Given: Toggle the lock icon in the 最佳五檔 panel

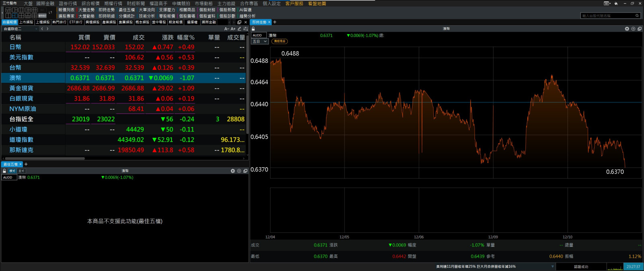Looking at the screenshot, I should pos(4,171).
